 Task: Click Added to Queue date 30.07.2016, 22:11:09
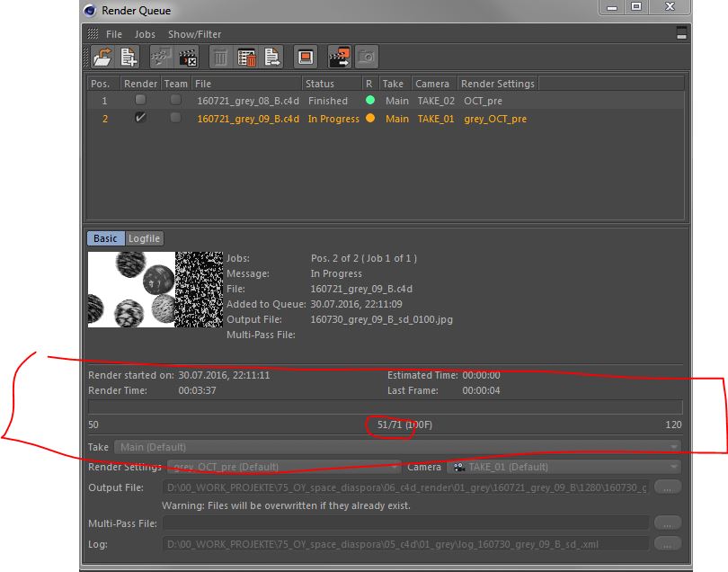(x=356, y=304)
